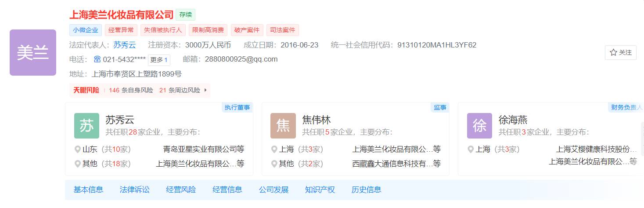Click the 执行董事 role badge

[237, 107]
